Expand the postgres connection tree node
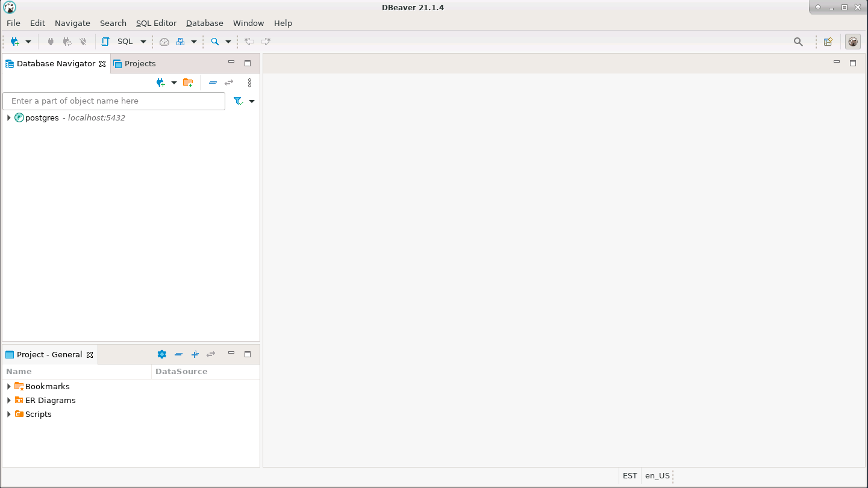The width and height of the screenshot is (868, 488). pyautogui.click(x=8, y=118)
